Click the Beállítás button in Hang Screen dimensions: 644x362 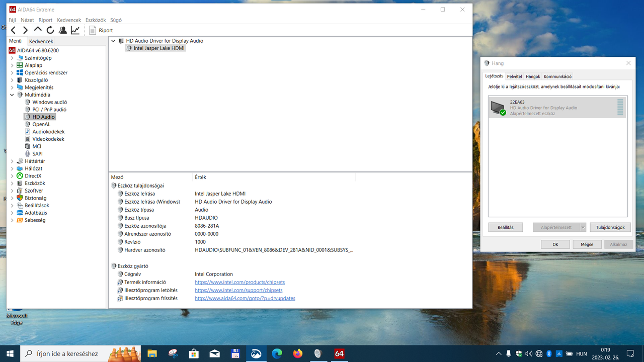coord(506,227)
